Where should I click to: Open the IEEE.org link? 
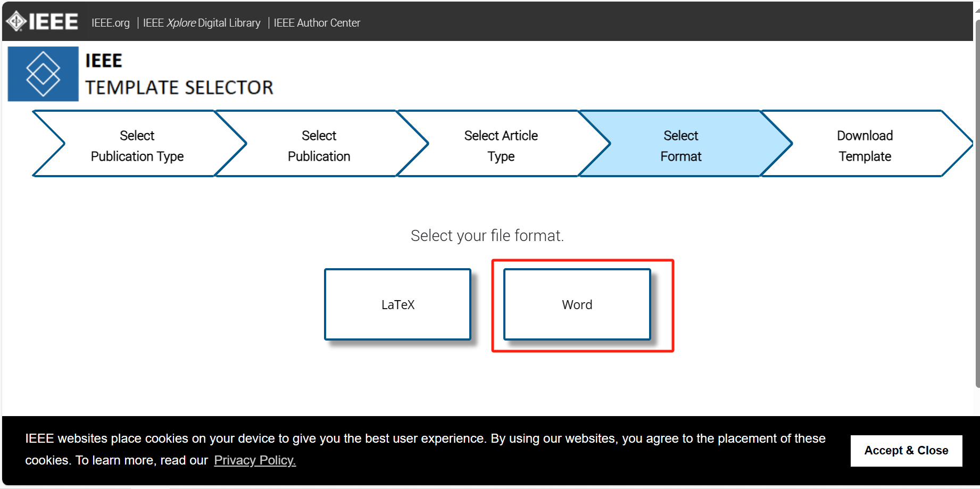111,23
